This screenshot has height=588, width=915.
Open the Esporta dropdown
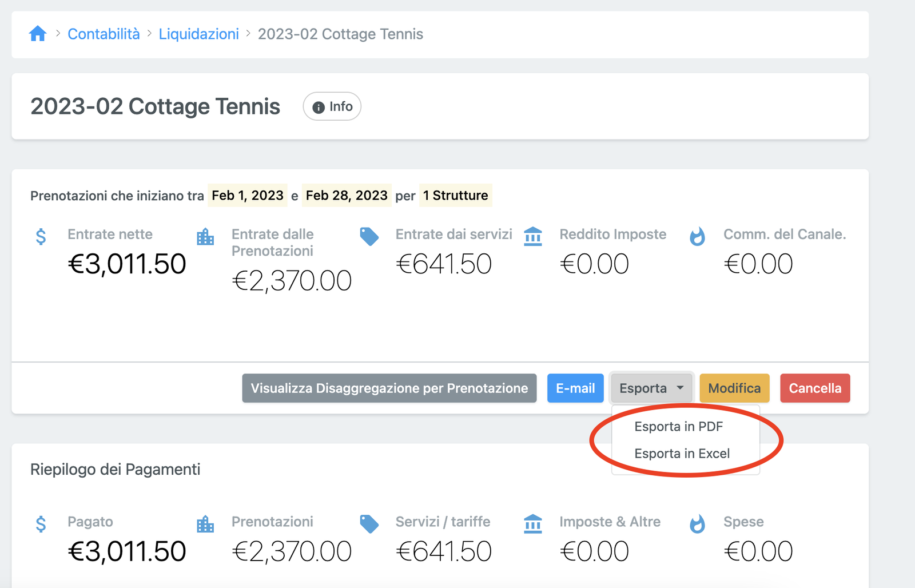click(x=651, y=388)
